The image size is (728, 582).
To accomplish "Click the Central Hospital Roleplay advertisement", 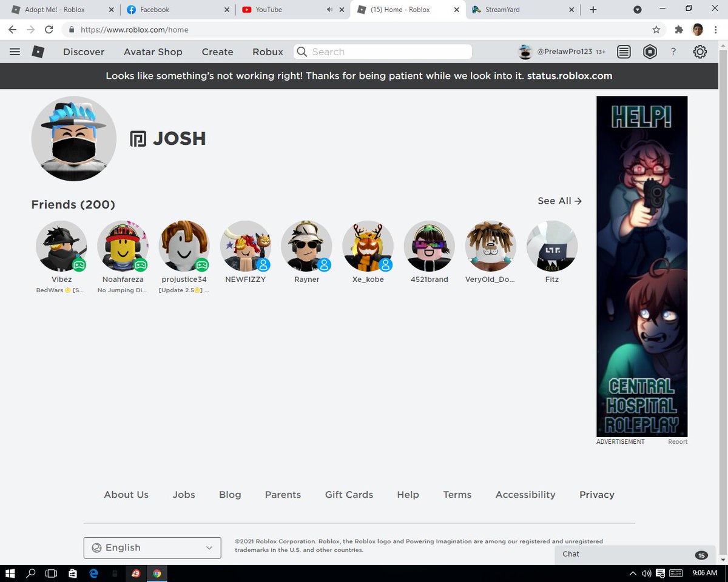I will click(x=642, y=267).
